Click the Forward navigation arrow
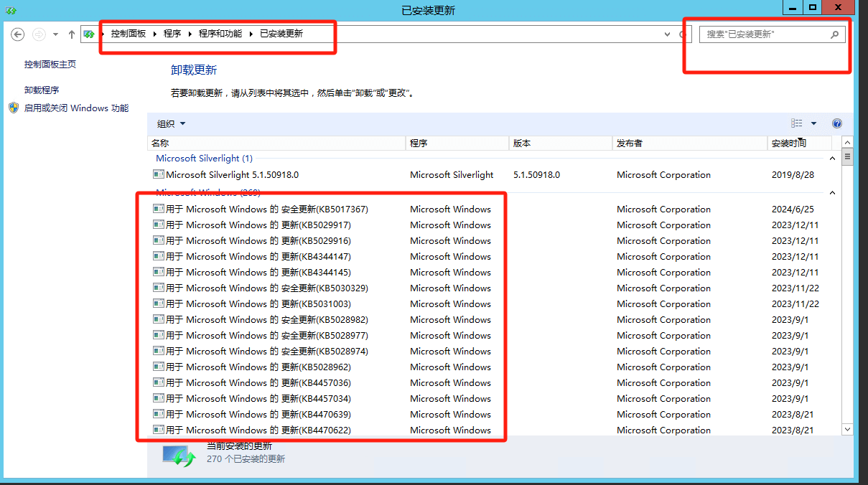The height and width of the screenshot is (485, 868). 39,34
